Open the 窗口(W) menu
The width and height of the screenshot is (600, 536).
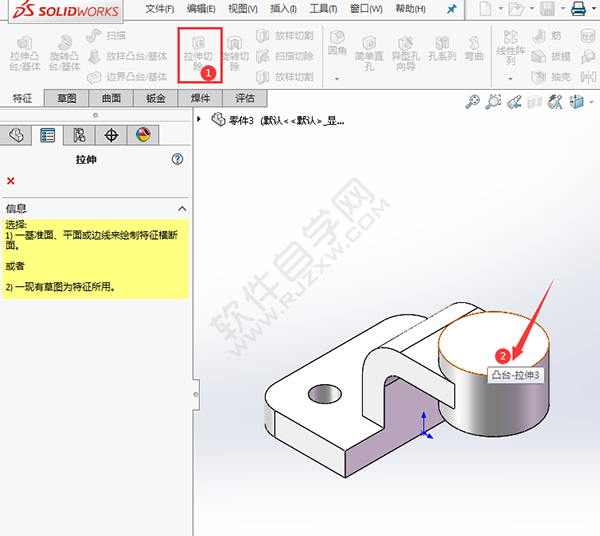[x=366, y=8]
